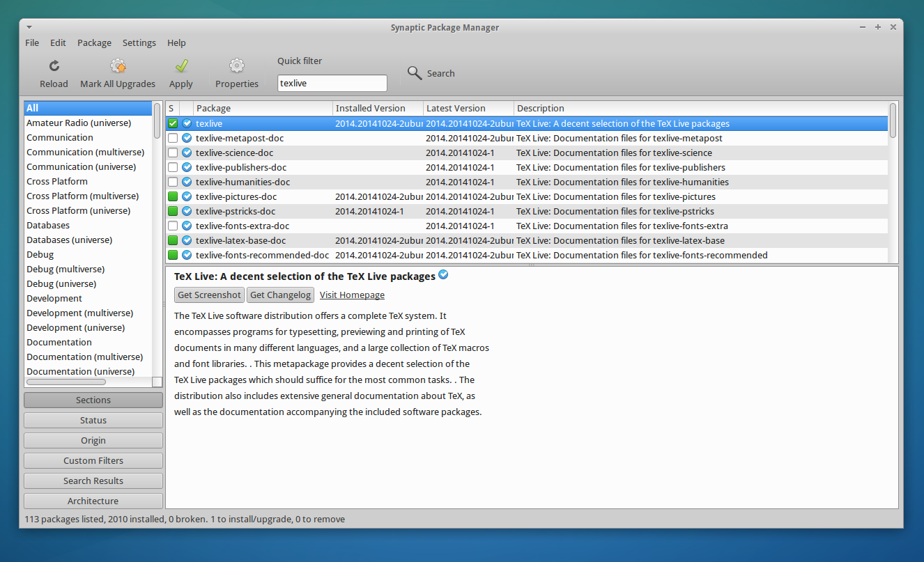Image resolution: width=924 pixels, height=562 pixels.
Task: Click Quick filter text field
Action: tap(332, 83)
